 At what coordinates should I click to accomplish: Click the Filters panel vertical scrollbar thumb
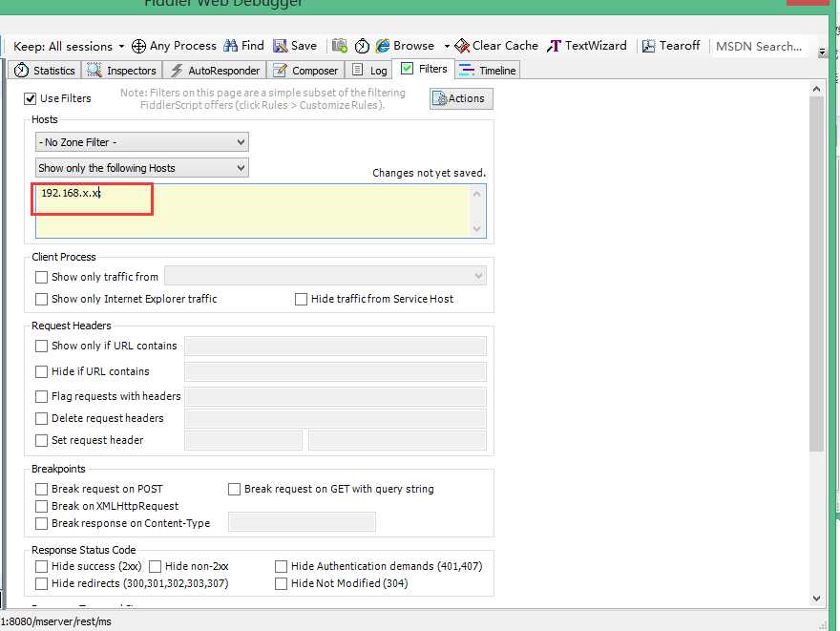(816, 274)
